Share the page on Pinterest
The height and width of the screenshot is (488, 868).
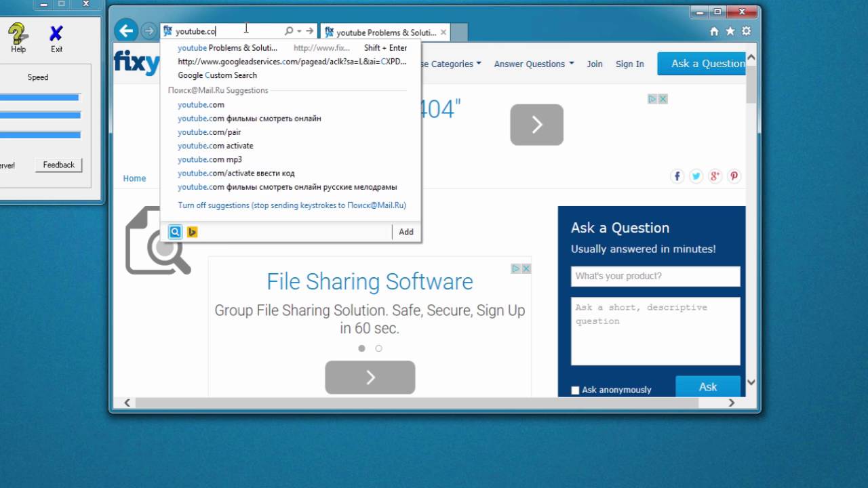734,176
